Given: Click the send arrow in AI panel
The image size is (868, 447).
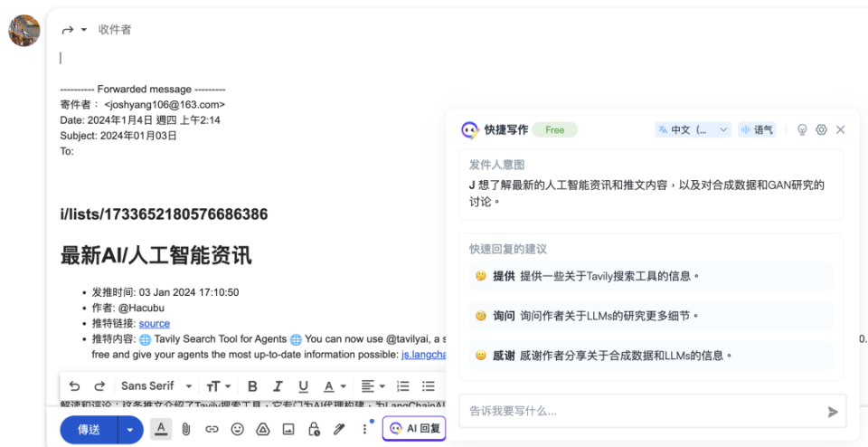Looking at the screenshot, I should coord(833,412).
